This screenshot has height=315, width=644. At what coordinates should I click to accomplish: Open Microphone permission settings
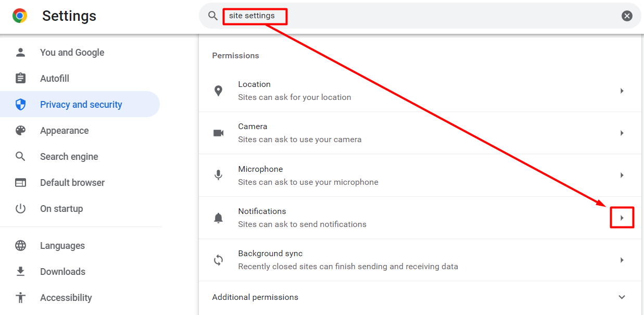pyautogui.click(x=420, y=175)
